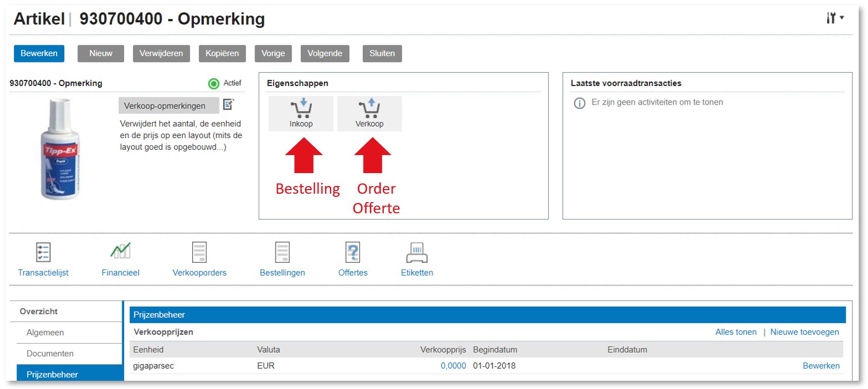868x389 pixels.
Task: Open the 0,0000 sales price link
Action: point(453,366)
